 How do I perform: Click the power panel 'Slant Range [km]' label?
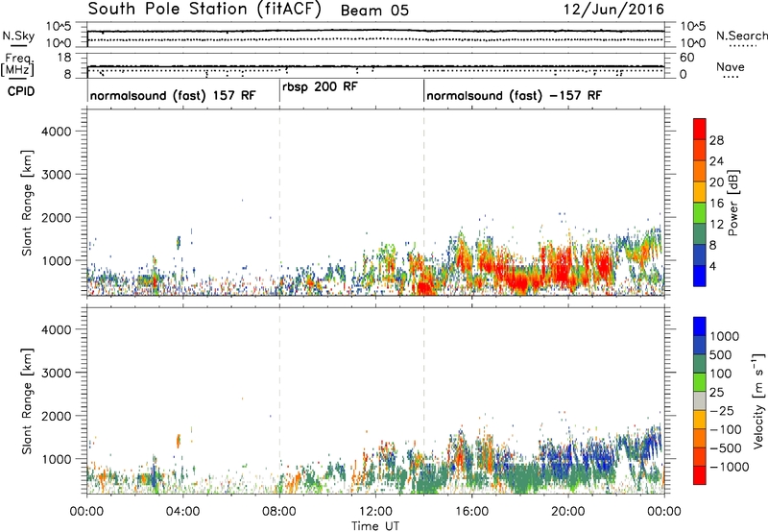tap(27, 203)
